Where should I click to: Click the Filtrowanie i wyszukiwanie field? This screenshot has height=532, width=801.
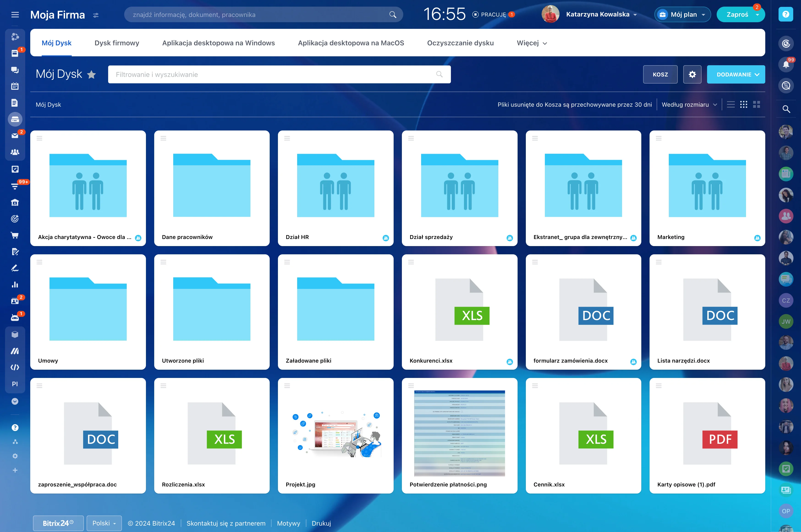coord(272,74)
